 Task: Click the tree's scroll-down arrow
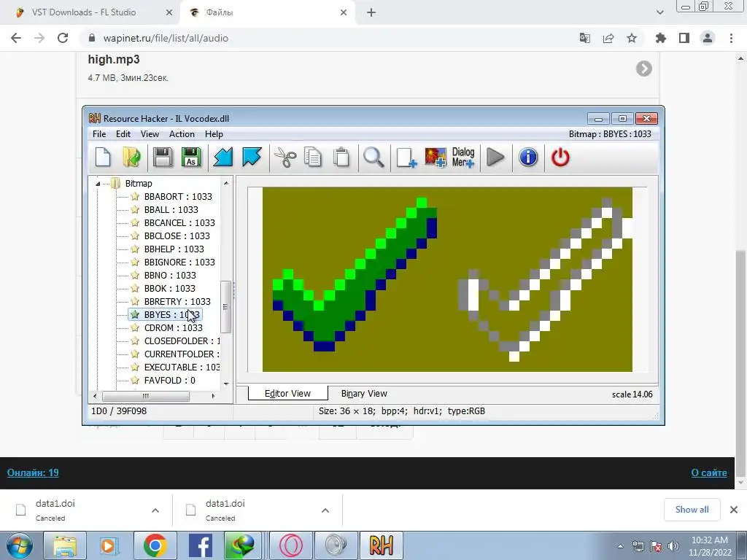point(226,384)
